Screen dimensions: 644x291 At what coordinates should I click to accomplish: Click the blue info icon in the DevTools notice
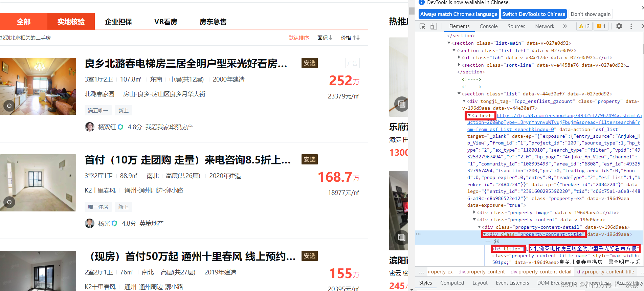(422, 2)
